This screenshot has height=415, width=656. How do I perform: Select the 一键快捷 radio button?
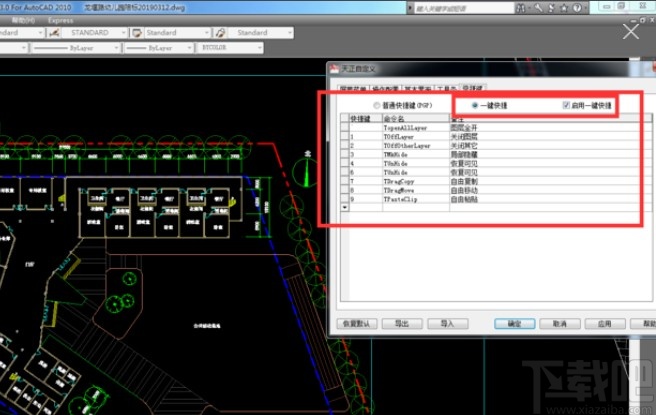coord(474,105)
